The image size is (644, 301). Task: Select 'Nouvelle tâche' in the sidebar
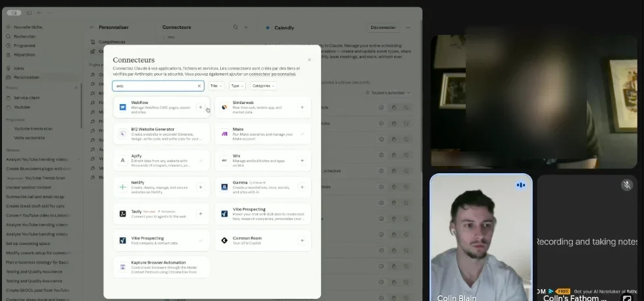tap(28, 27)
